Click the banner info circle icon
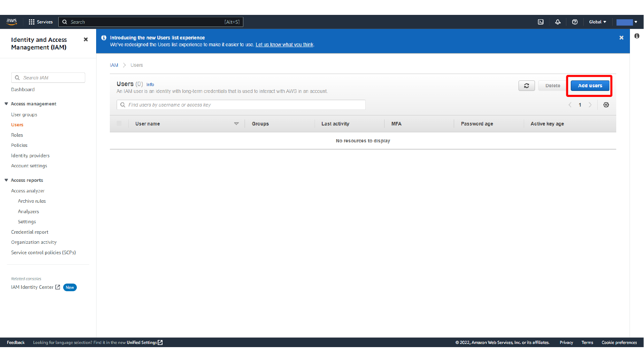The height and width of the screenshot is (362, 644). 104,38
